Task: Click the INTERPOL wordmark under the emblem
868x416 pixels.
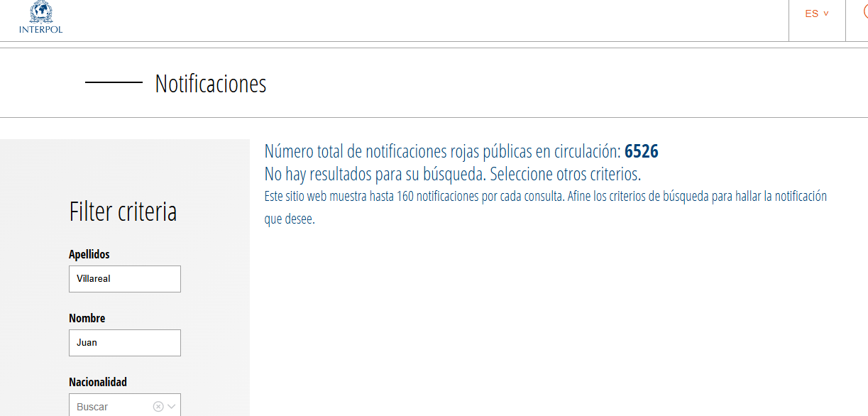Action: tap(41, 30)
